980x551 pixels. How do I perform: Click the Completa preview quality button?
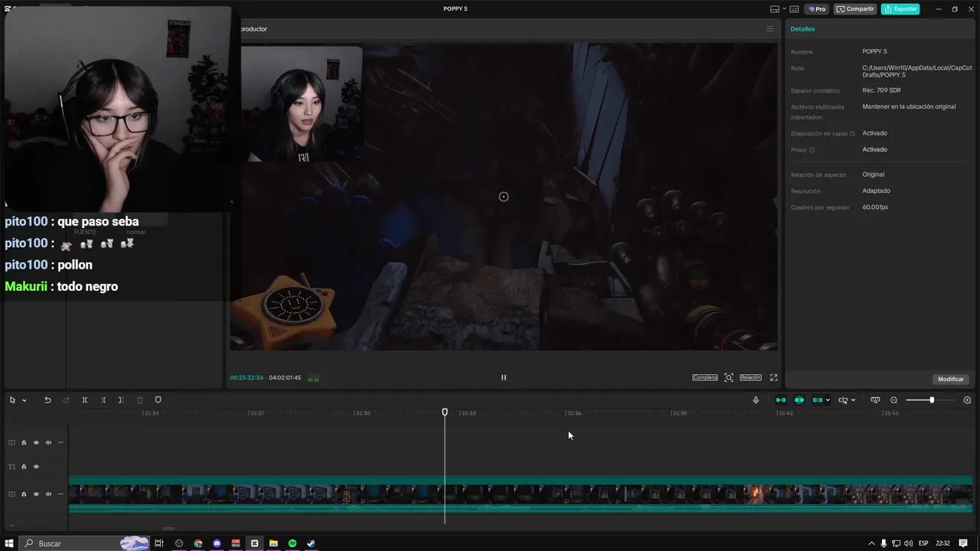click(x=705, y=377)
